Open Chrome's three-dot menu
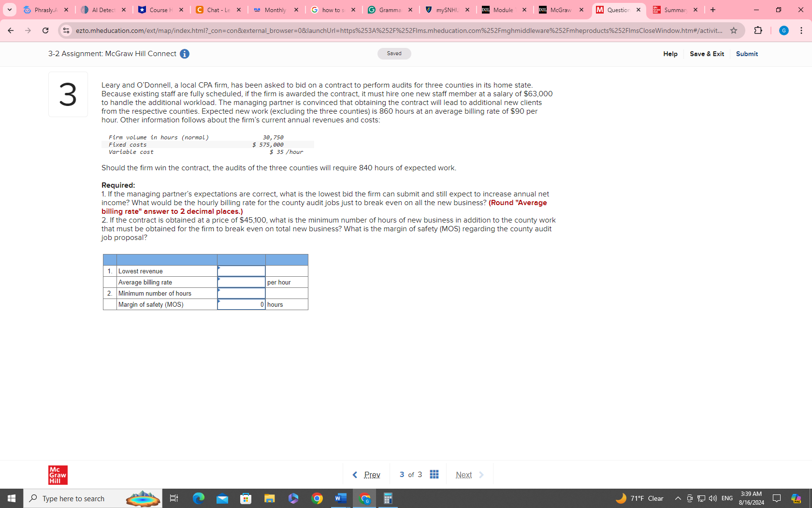The image size is (812, 508). coord(801,30)
